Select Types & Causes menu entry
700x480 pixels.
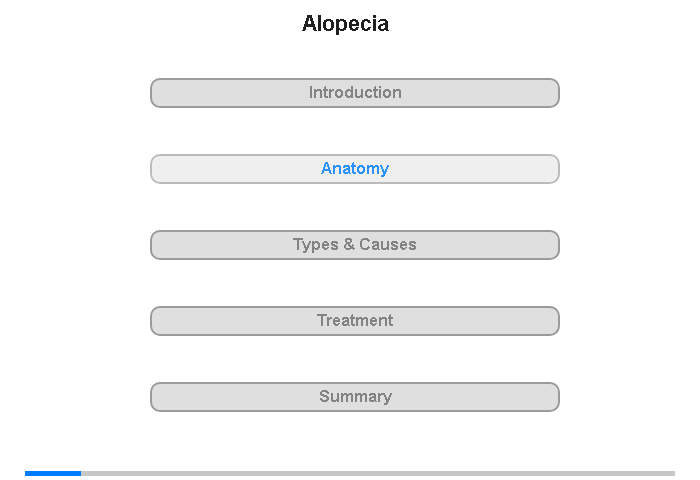pos(355,245)
